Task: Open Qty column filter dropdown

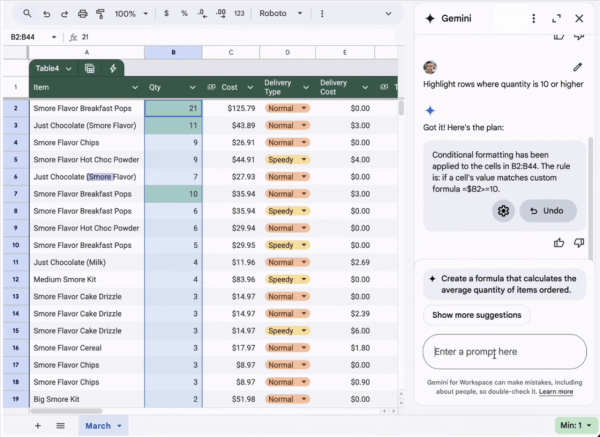Action: (192, 88)
